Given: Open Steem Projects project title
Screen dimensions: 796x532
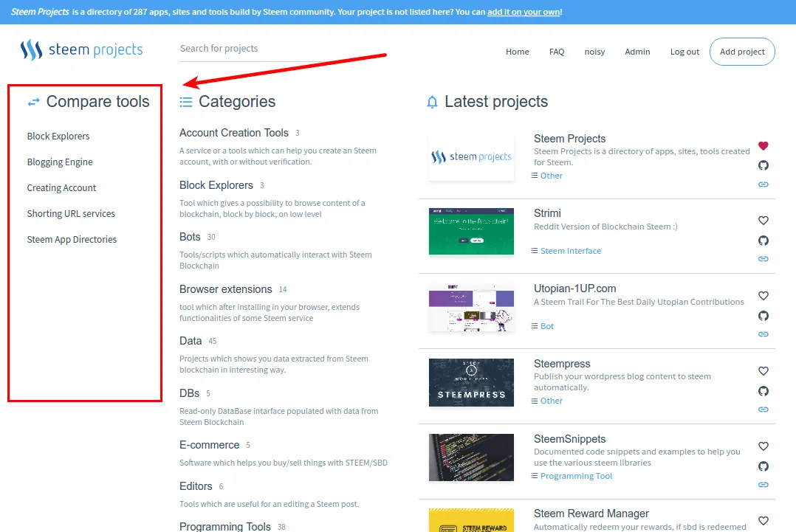Looking at the screenshot, I should (569, 139).
